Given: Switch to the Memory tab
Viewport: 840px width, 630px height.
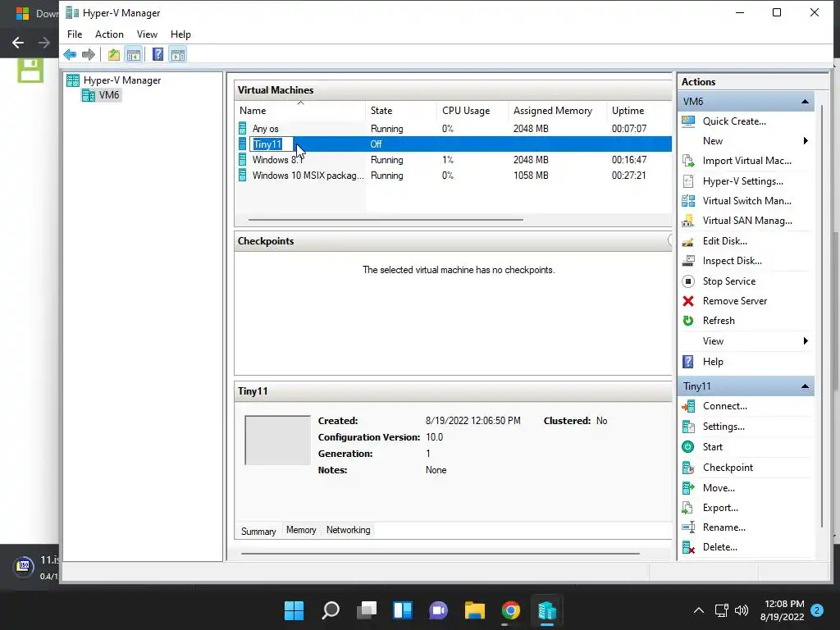Looking at the screenshot, I should [x=301, y=530].
